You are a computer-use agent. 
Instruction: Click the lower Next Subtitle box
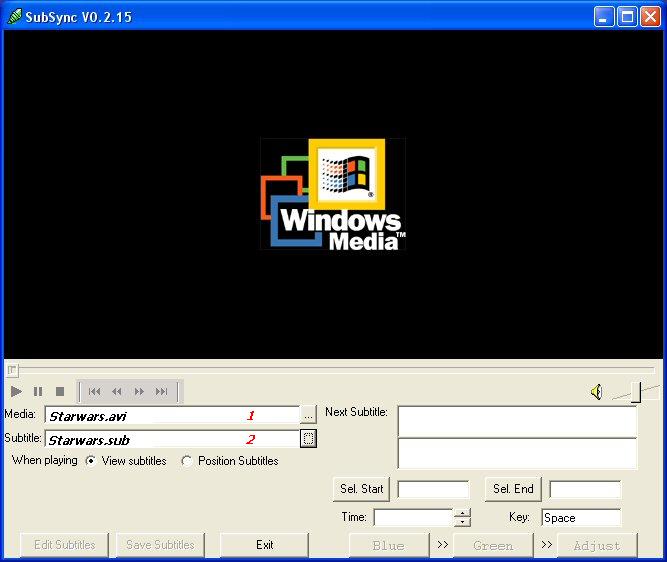(x=517, y=454)
